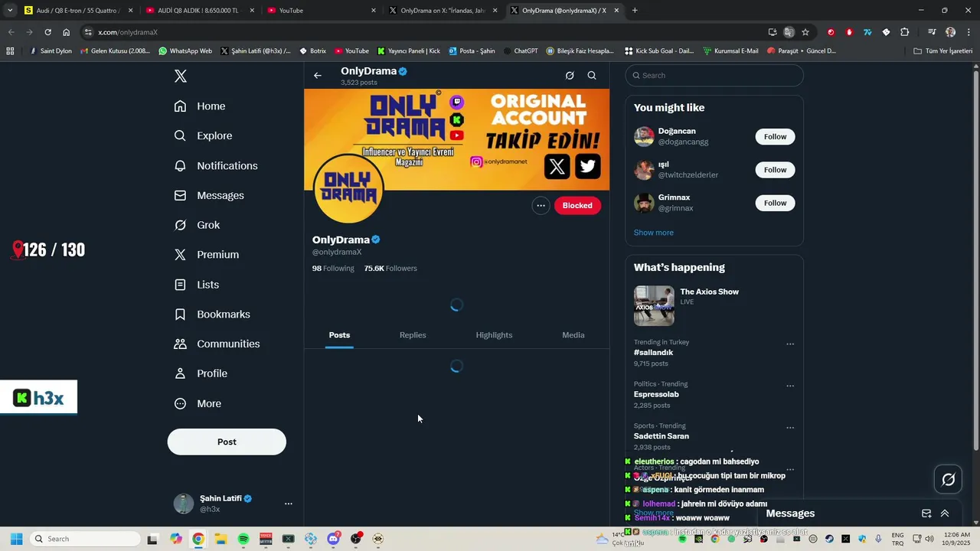980x551 pixels.
Task: Follow Grimnax
Action: (x=775, y=203)
